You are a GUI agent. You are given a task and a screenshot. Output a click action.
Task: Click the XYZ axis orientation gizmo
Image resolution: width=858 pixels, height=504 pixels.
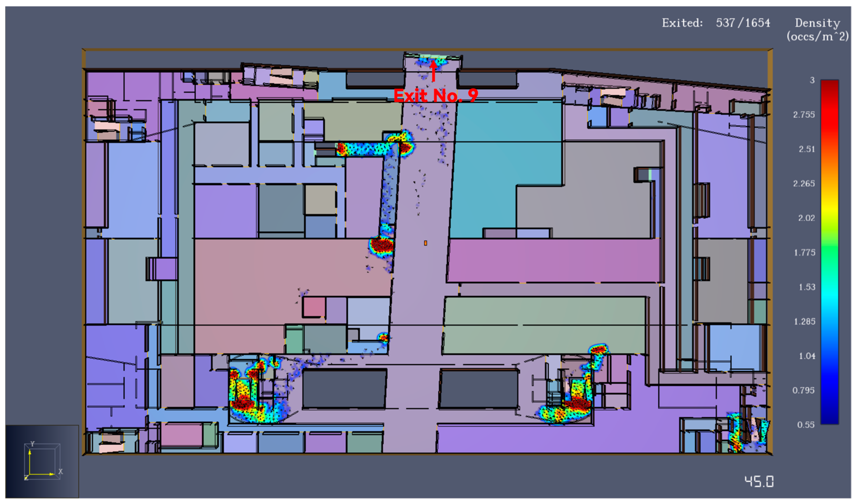coord(42,461)
